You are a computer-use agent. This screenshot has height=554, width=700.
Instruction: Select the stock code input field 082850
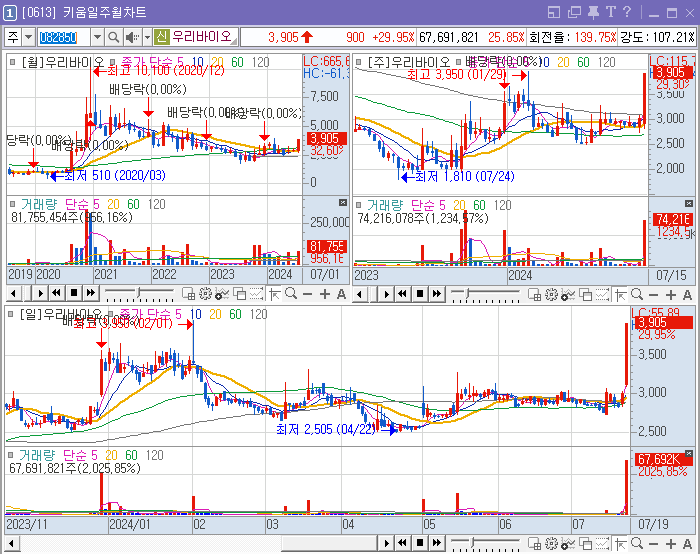(64, 37)
